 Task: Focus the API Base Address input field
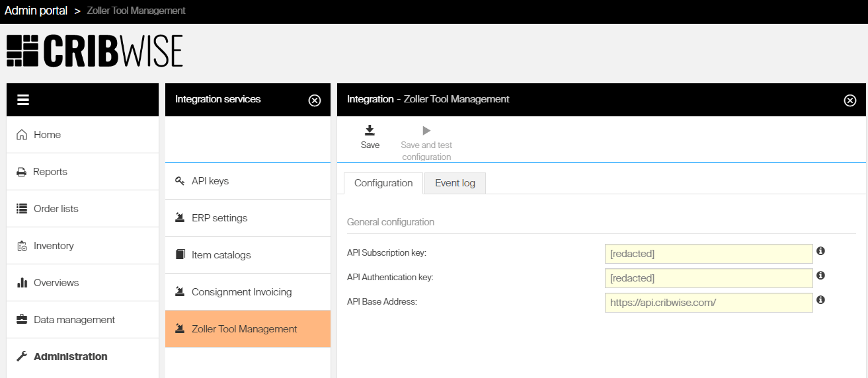tap(708, 303)
